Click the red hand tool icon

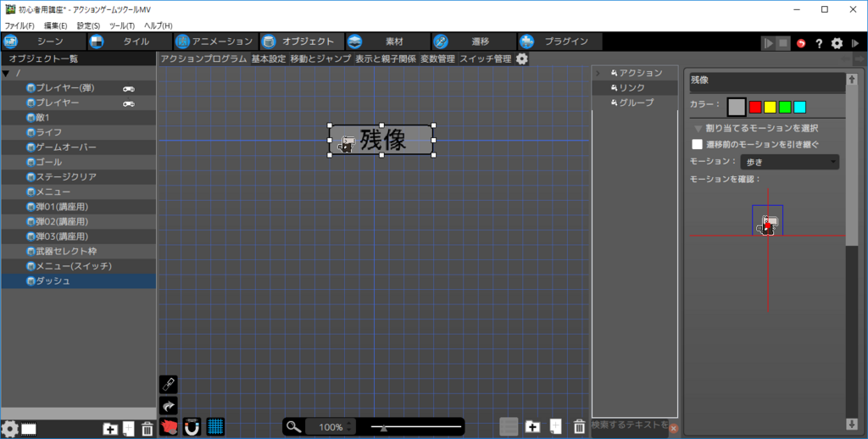pos(169,427)
